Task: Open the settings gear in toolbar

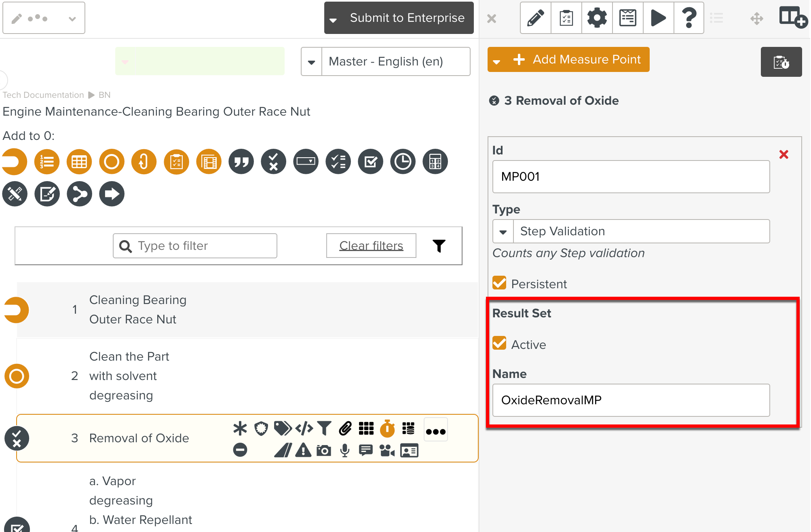Action: pyautogui.click(x=597, y=18)
